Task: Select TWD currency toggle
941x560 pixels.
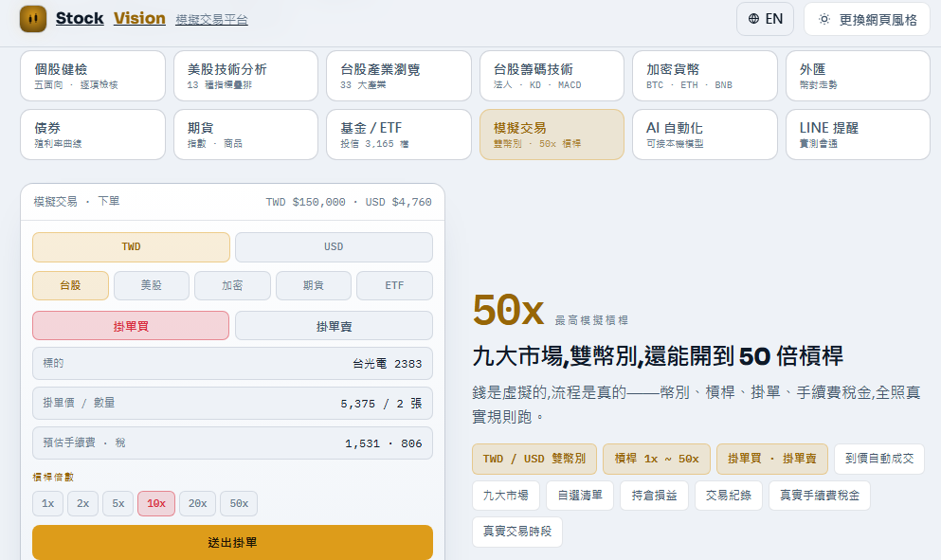Action: pos(131,247)
